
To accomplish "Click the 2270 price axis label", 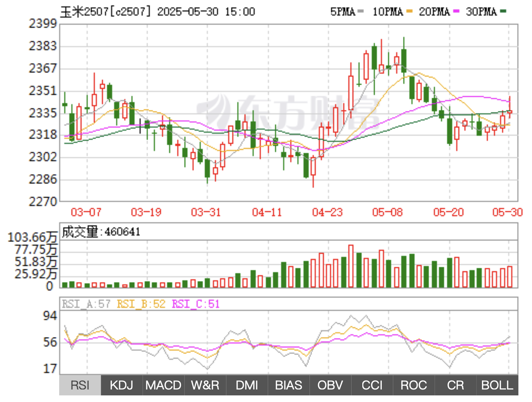I will (43, 201).
